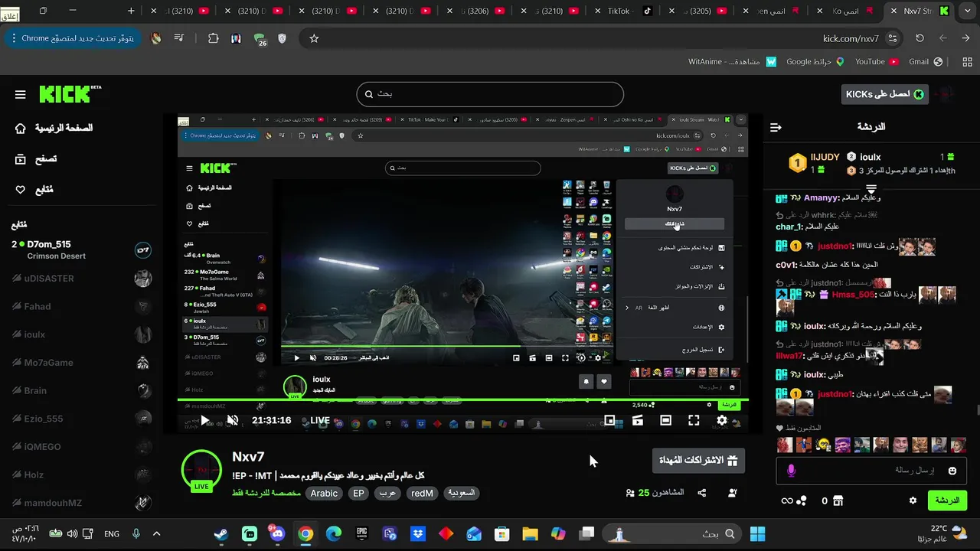980x551 pixels.
Task: Open the iQMEGO channel in the sidebar
Action: [81, 446]
